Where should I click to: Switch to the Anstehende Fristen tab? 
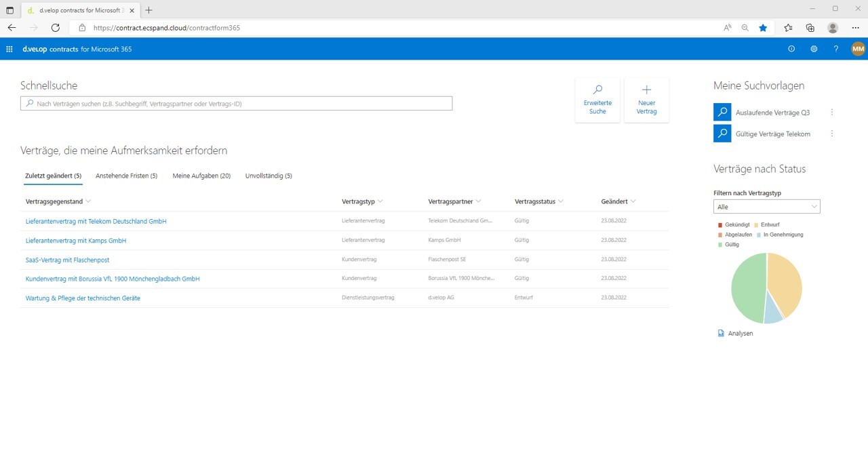coord(126,175)
